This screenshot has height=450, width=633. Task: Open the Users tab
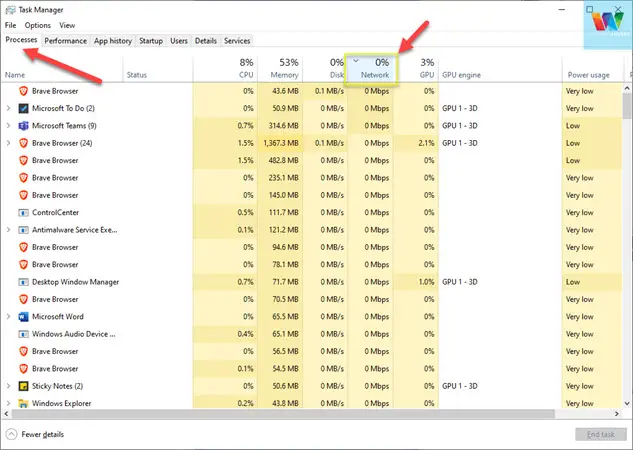(179, 41)
